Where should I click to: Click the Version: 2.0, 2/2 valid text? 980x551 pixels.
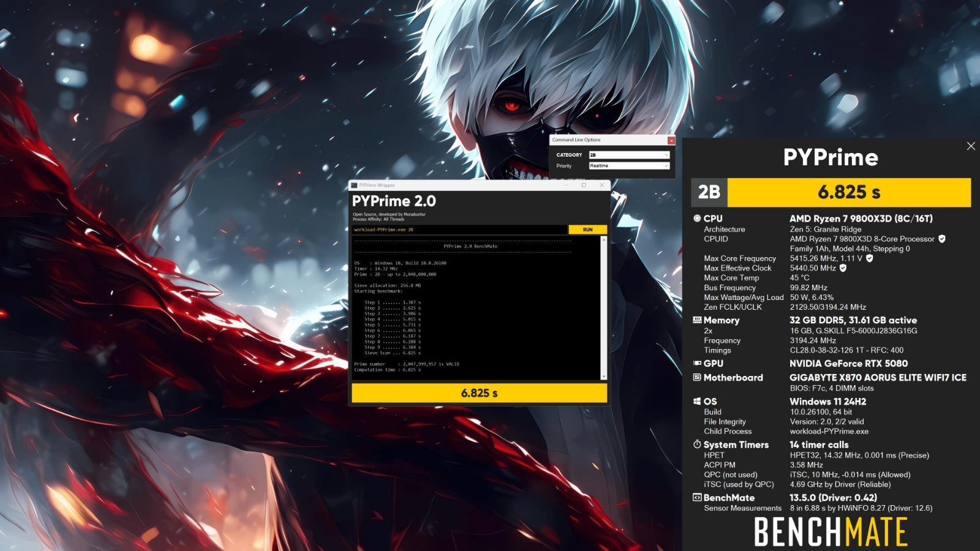tap(827, 422)
